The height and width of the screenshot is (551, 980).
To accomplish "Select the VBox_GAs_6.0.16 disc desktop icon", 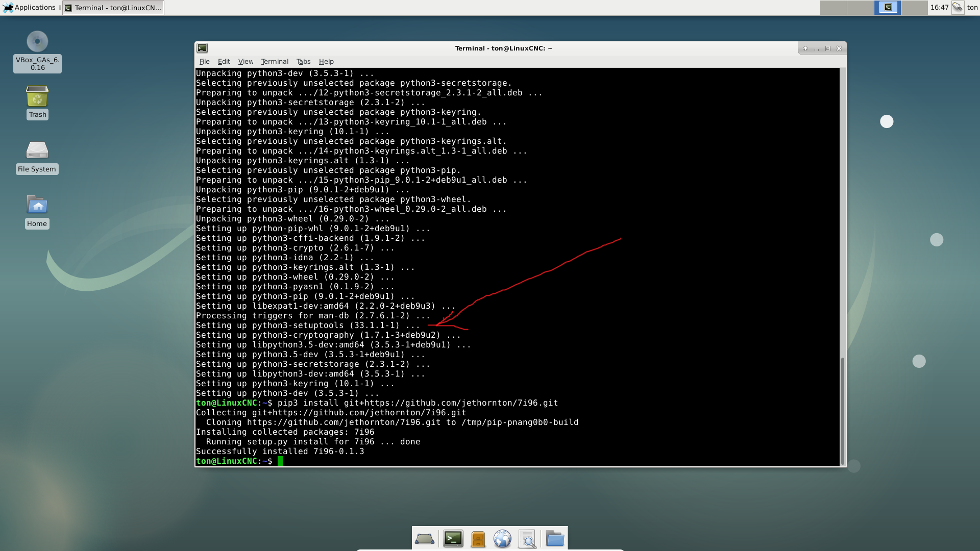I will pyautogui.click(x=37, y=52).
